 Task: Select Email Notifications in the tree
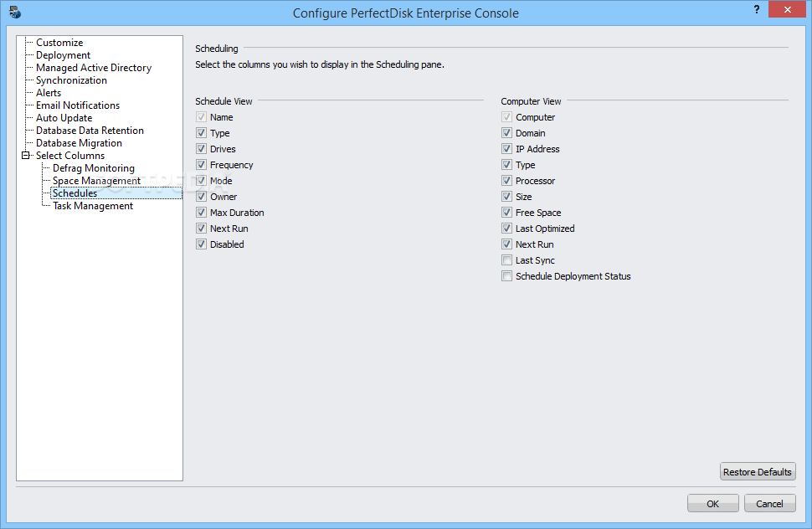[x=78, y=105]
